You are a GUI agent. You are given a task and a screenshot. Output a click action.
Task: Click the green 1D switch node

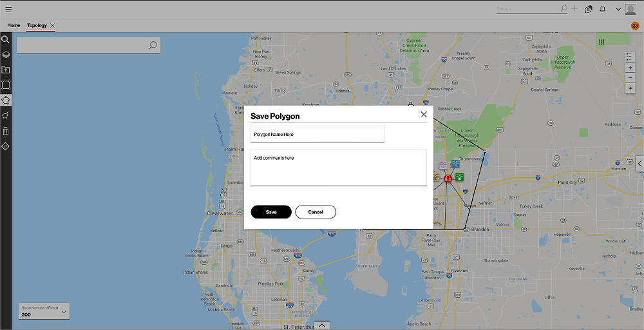(459, 177)
